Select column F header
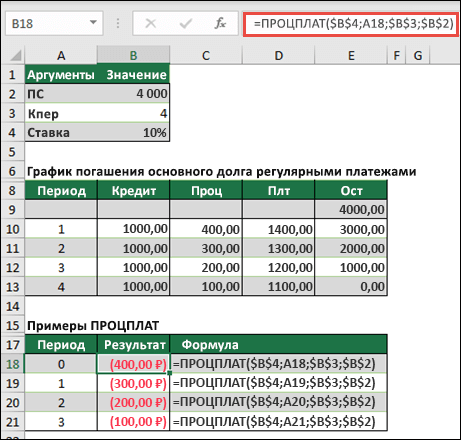Viewport: 461px width, 440px height. [396, 55]
